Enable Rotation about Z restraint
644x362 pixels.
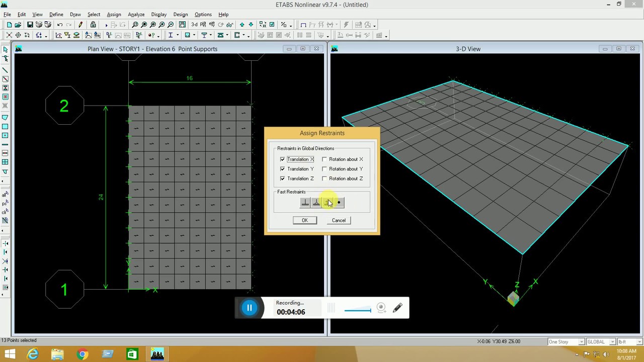[x=325, y=178]
